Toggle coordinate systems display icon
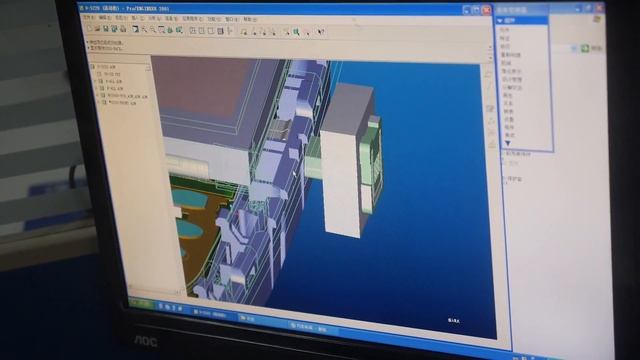Screen dimensions: 640x360 tap(274, 32)
